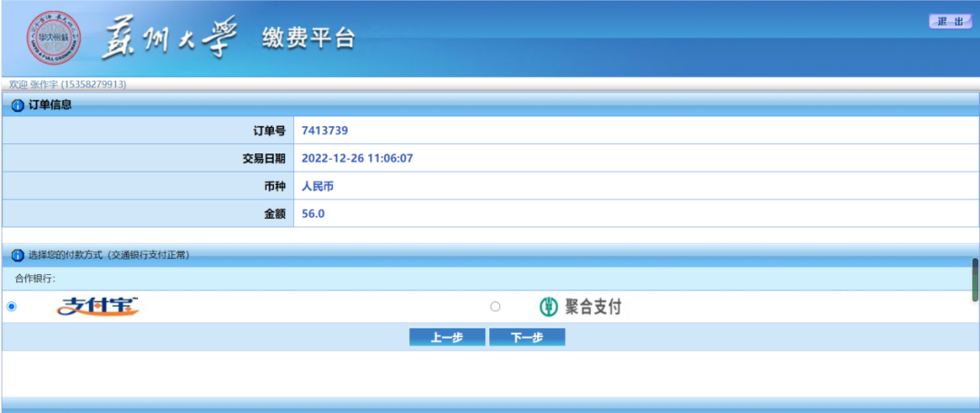Click the amount value 56.0
The image size is (980, 413).
pyautogui.click(x=313, y=213)
